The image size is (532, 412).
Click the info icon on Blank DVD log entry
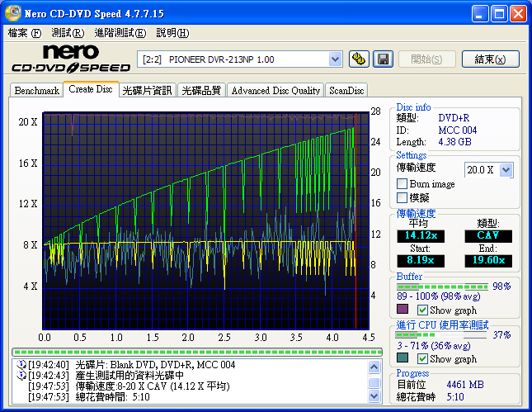(x=20, y=364)
